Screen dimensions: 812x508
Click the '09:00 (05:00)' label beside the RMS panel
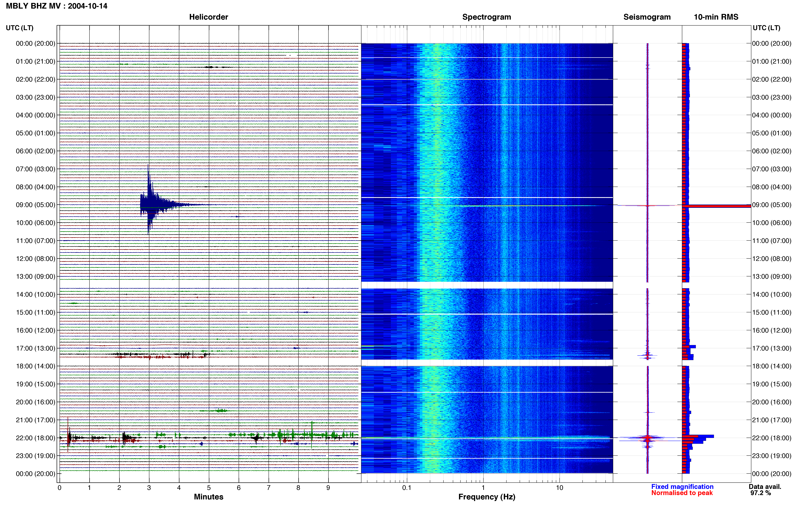pyautogui.click(x=771, y=205)
